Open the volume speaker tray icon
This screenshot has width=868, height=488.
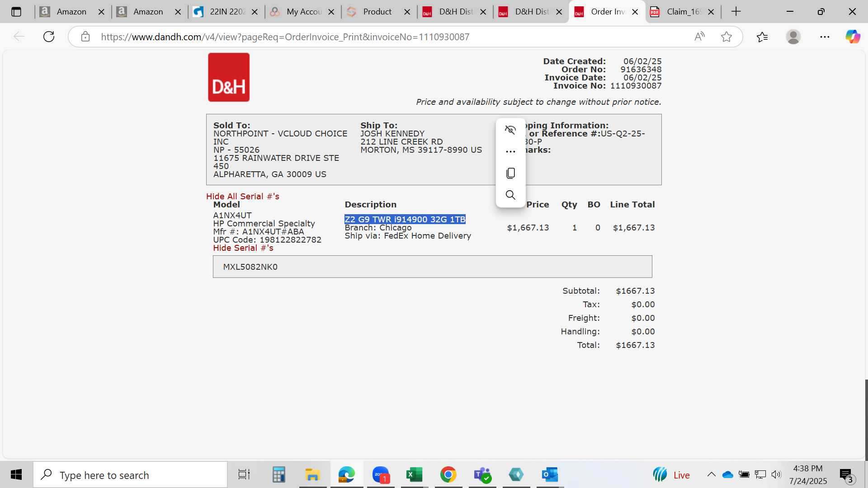click(x=776, y=474)
